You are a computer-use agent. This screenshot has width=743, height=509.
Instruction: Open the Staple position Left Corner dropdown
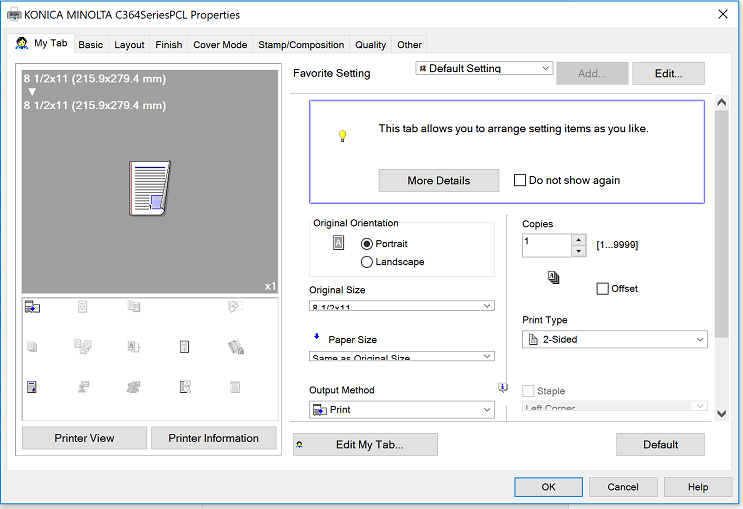click(615, 406)
